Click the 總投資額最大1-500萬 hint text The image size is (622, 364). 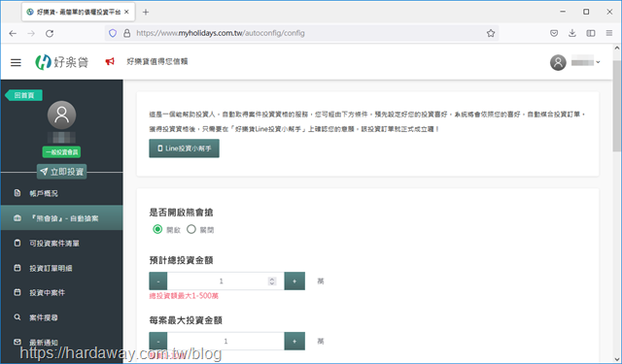[184, 296]
